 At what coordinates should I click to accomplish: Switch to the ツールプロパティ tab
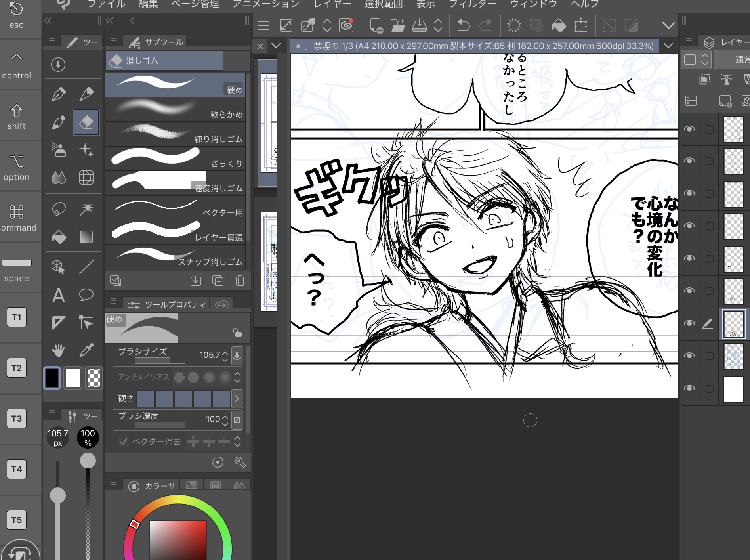click(166, 304)
